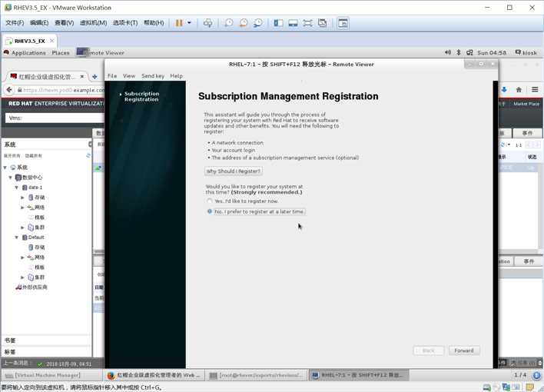Click the Bluetooth icon in GNOME top bar
544x392 pixels.
(x=458, y=52)
